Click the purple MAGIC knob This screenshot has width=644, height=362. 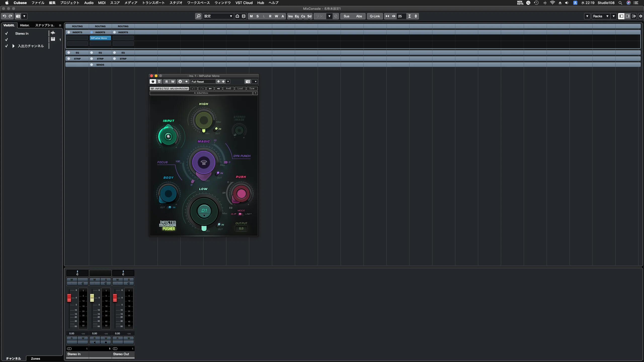tap(204, 163)
